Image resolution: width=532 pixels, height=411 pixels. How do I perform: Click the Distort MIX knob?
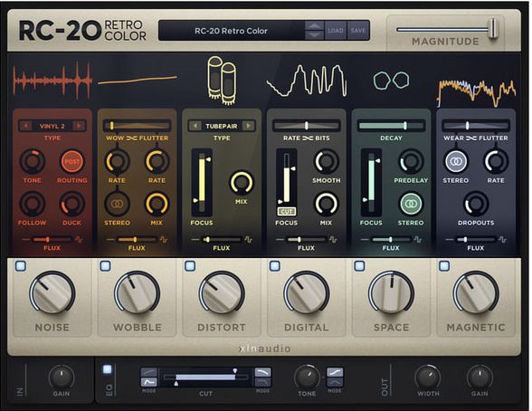242,183
